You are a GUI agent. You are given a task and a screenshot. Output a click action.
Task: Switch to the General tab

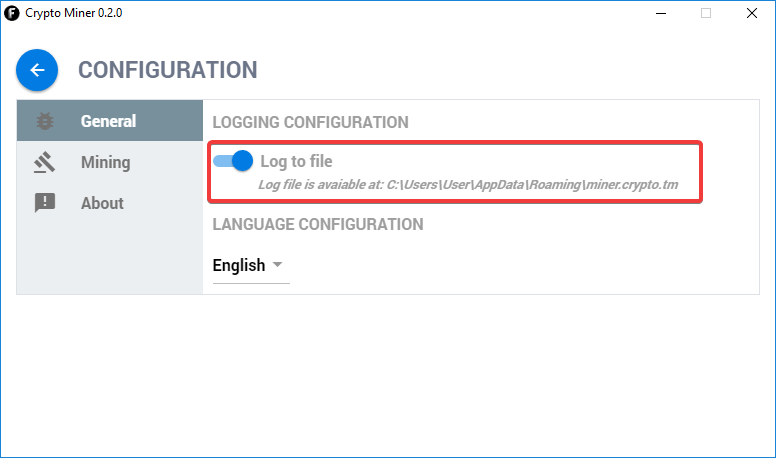pos(109,122)
